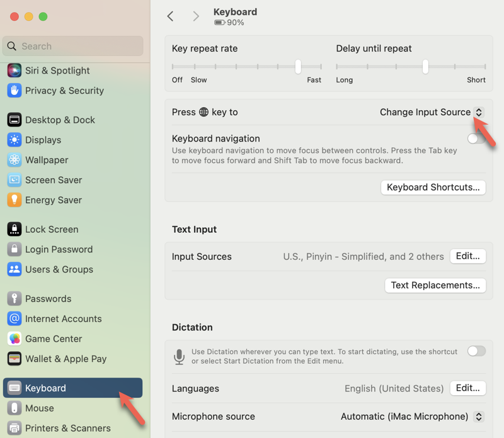
Task: Click Edit button for Input Sources
Action: point(467,256)
